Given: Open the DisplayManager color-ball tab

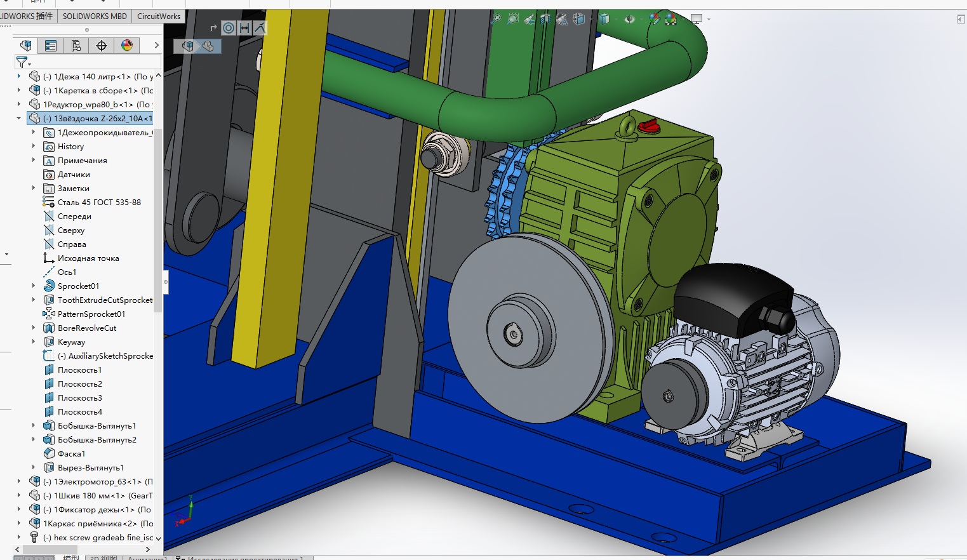Looking at the screenshot, I should point(127,45).
